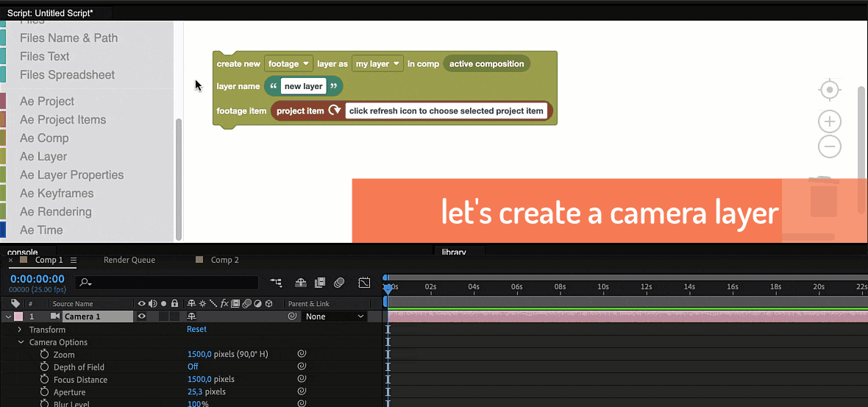Click the Focus Distance pick whip spiral
The image size is (868, 407).
[302, 379]
